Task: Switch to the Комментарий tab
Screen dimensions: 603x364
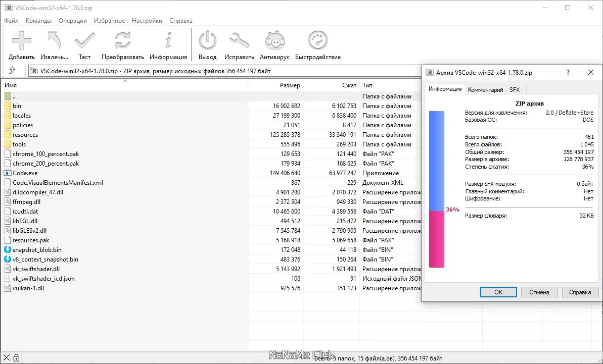Action: 485,89
